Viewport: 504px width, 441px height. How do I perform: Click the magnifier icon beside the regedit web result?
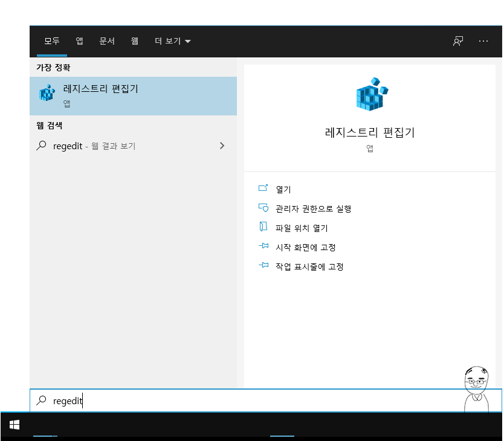click(41, 146)
